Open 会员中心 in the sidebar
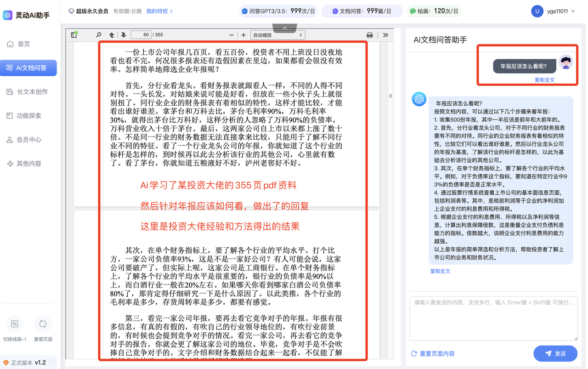This screenshot has width=588, height=369. coord(28,140)
